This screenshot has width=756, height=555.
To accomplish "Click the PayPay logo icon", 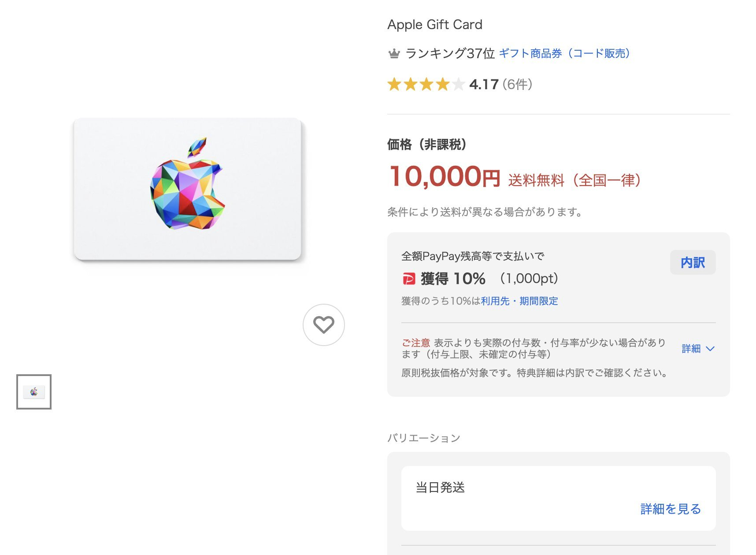I will tap(409, 279).
